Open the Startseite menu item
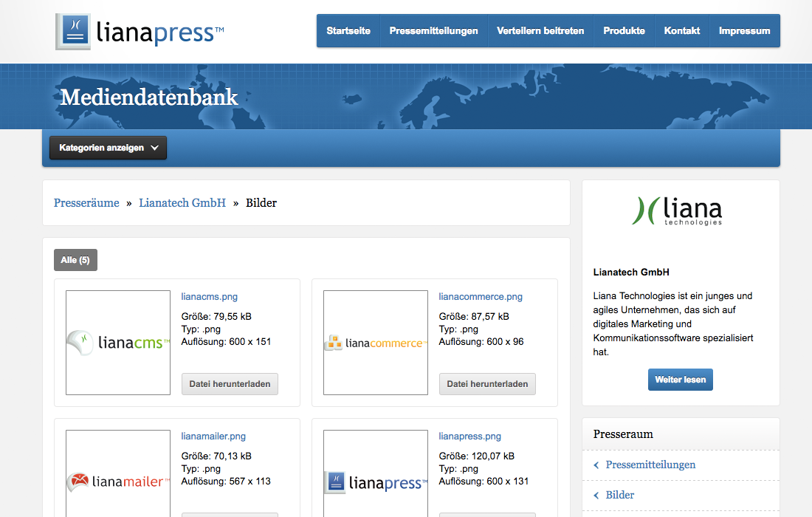 (348, 30)
